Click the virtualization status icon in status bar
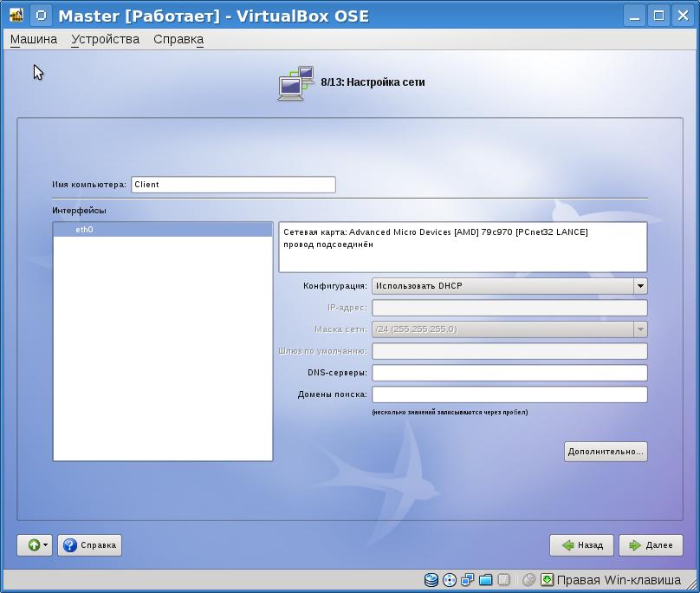Image resolution: width=700 pixels, height=593 pixels. [x=504, y=580]
